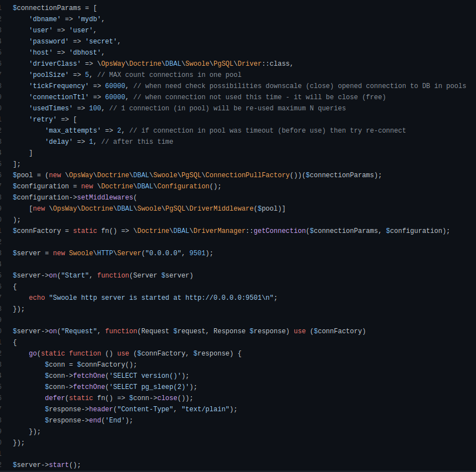Click the setMiddlewares method call
476x472 pixels.
(105, 198)
